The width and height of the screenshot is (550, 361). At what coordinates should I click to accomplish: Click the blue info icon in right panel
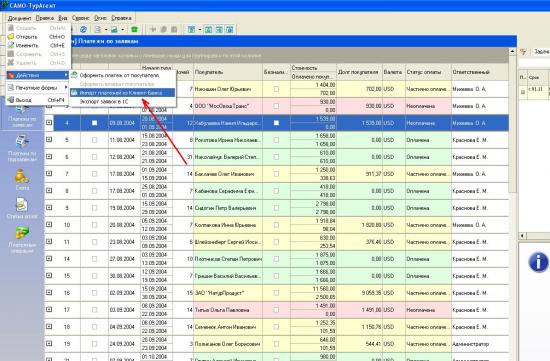[x=538, y=262]
